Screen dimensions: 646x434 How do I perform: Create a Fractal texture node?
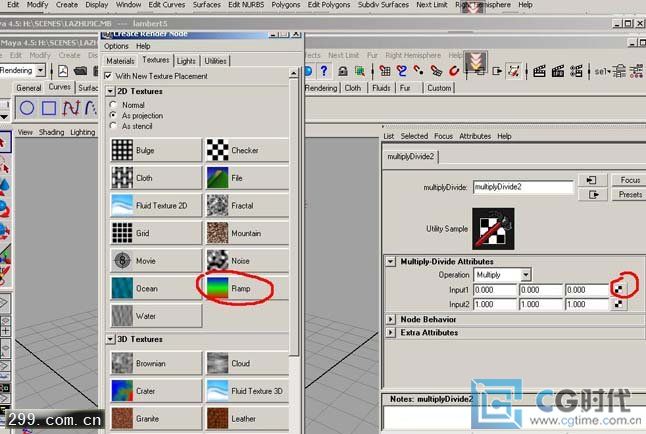pyautogui.click(x=247, y=205)
